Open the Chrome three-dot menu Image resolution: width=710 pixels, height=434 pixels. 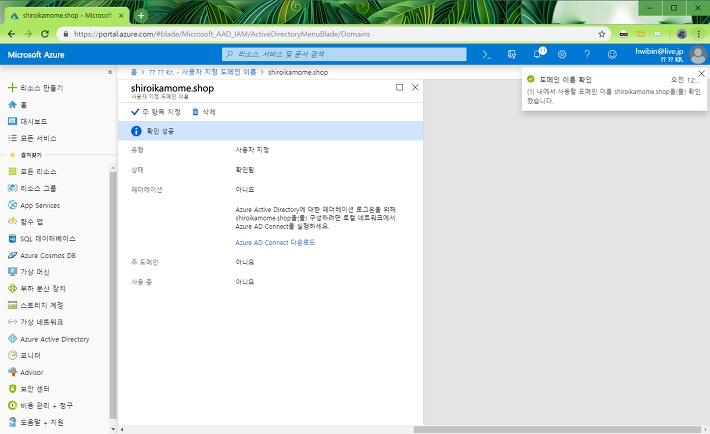(699, 34)
